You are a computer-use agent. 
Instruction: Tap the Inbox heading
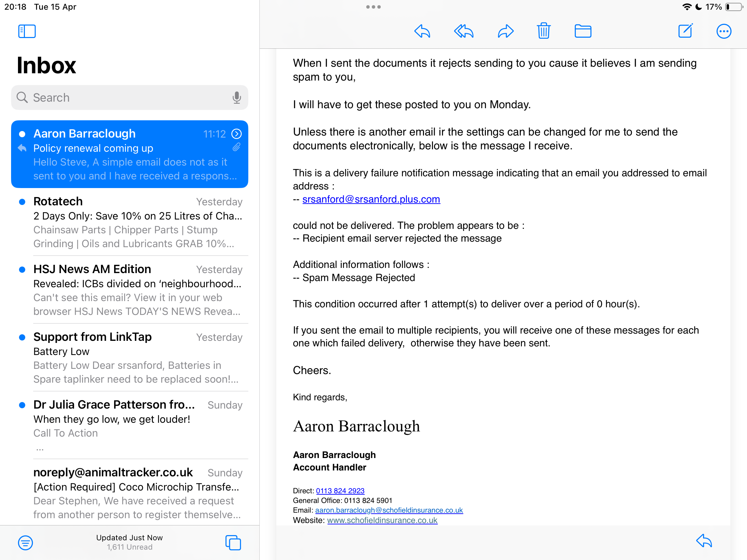tap(46, 65)
